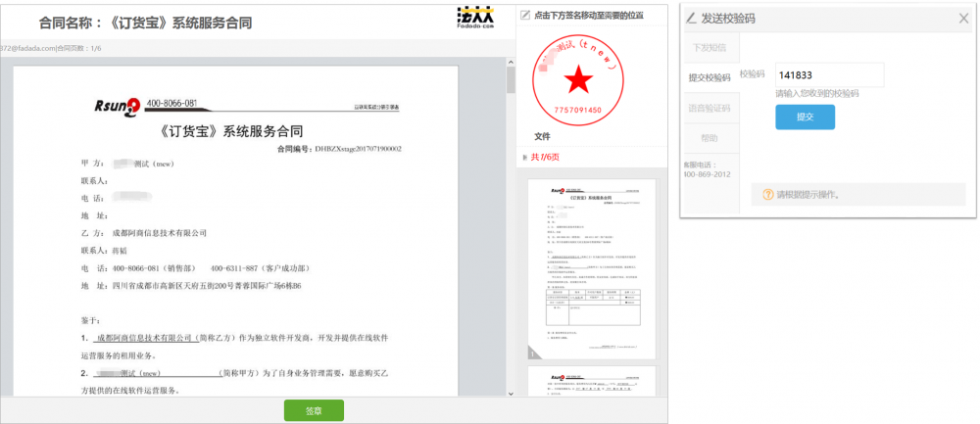Click the Rsung logo in document header
This screenshot has width=980, height=424.
point(117,108)
